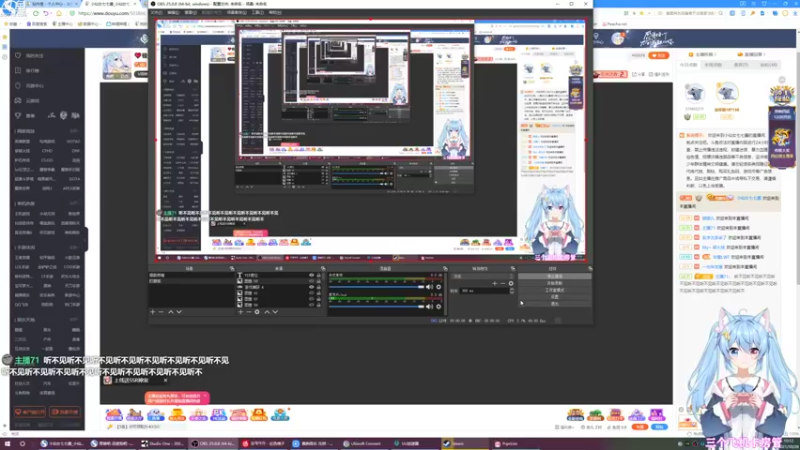Remove selected scene with the Scenes minus icon

pyautogui.click(x=161, y=312)
